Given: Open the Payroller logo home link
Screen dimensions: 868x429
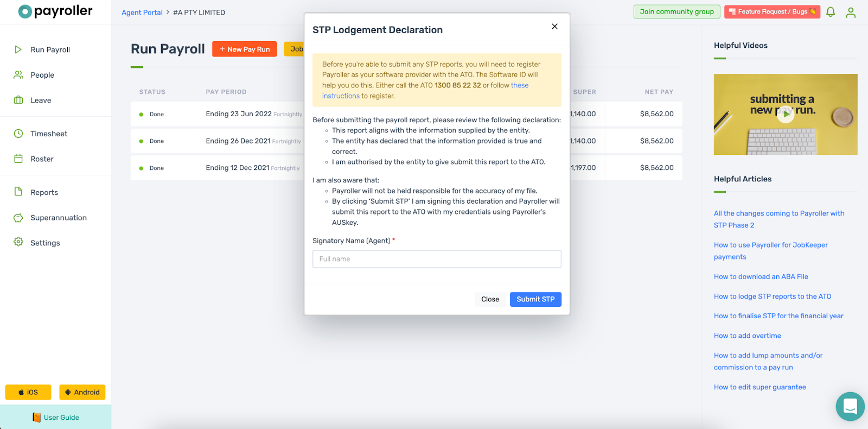Looking at the screenshot, I should tap(55, 11).
